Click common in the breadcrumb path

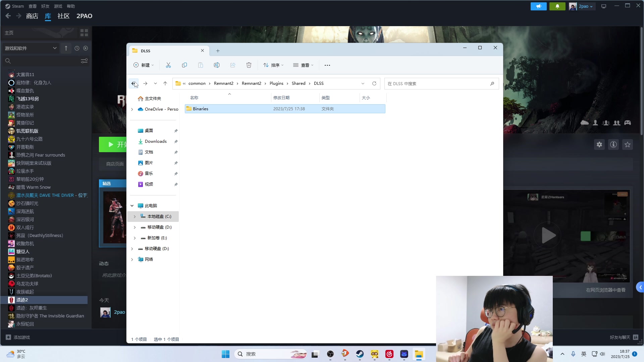point(197,83)
